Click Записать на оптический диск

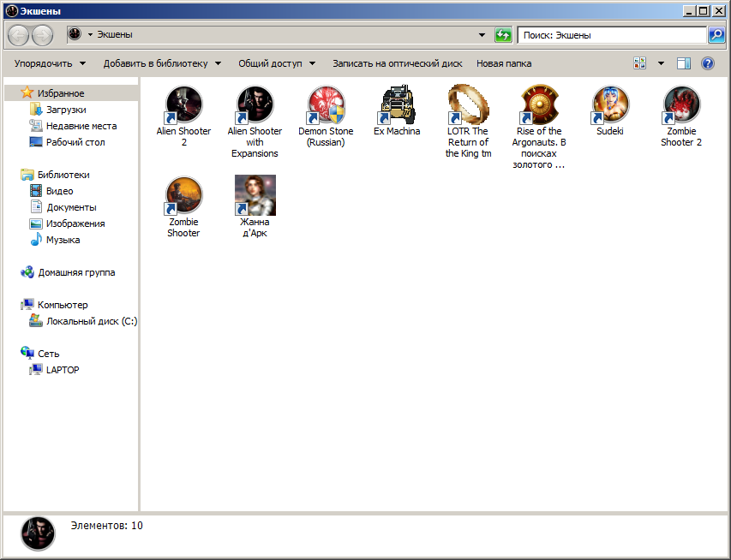397,63
